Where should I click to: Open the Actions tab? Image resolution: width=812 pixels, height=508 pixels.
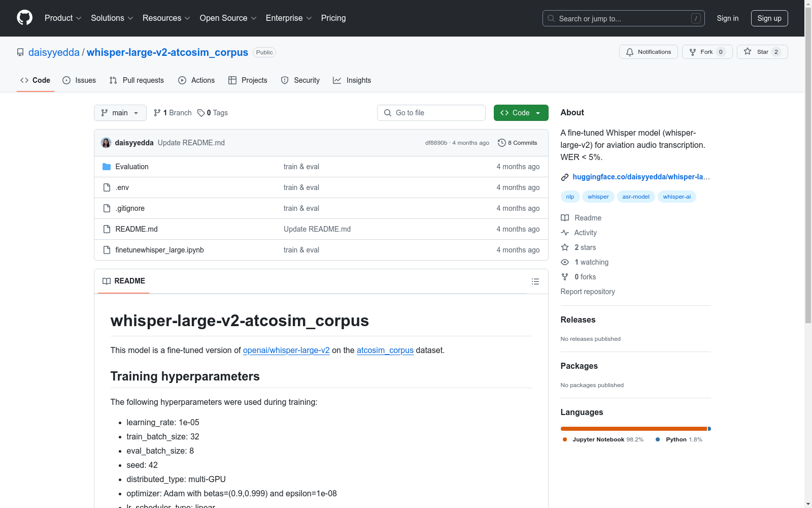[196, 80]
